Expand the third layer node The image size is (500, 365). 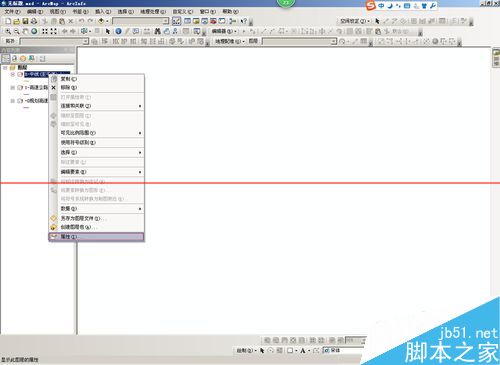(x=13, y=101)
